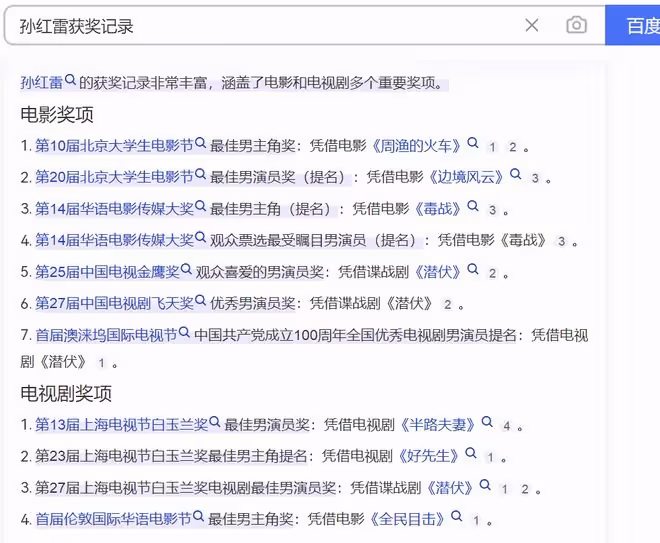
Task: Open citation 3 on the 边境风云 line
Action: click(x=535, y=178)
